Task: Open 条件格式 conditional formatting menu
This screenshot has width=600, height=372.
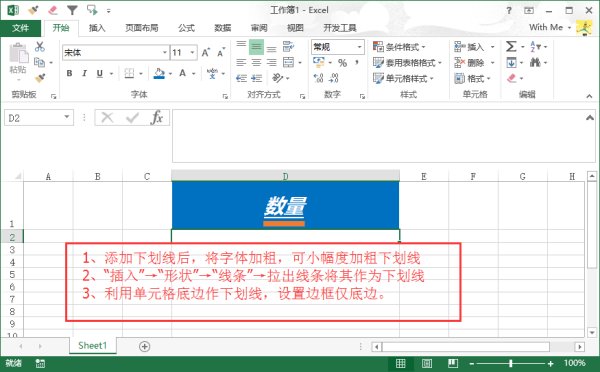Action: coord(399,47)
